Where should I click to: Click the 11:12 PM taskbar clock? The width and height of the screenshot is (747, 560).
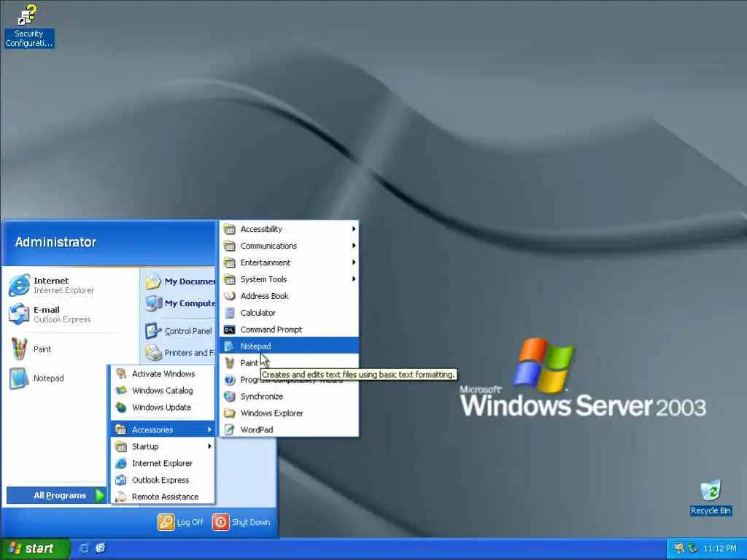[720, 548]
